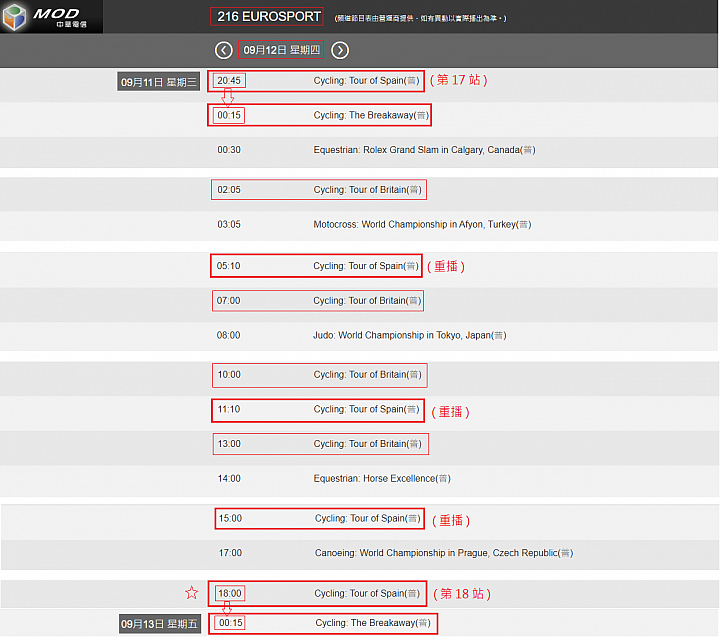Image resolution: width=720 pixels, height=637 pixels.
Task: Go to the next day arrow
Action: point(340,50)
